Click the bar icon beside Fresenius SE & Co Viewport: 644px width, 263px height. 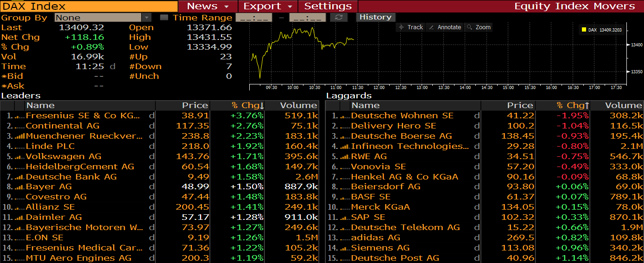click(x=20, y=116)
